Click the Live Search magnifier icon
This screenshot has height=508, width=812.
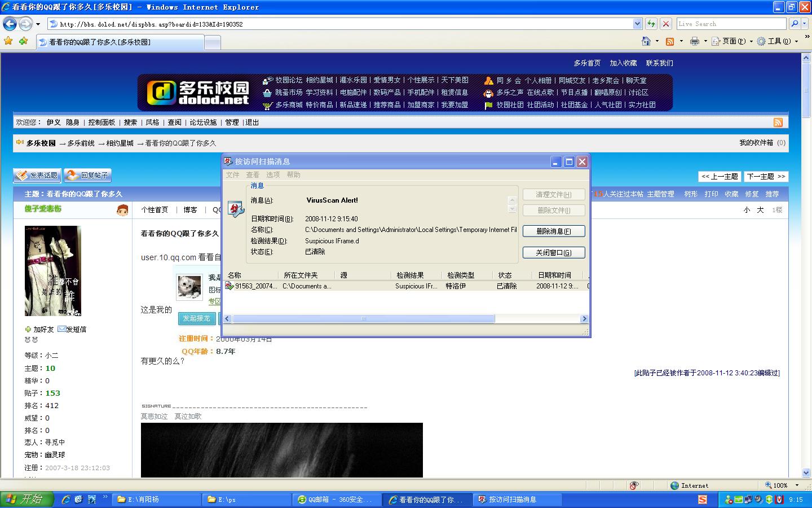click(795, 24)
